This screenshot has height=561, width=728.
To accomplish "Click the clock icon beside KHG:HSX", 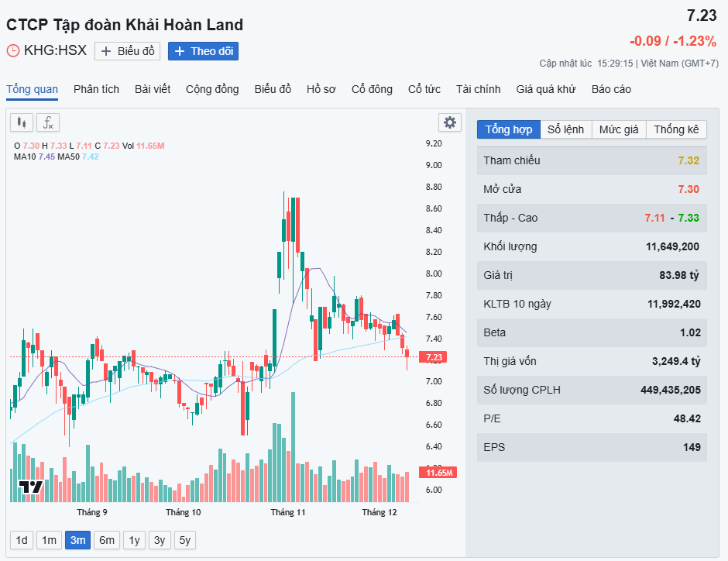I will (13, 50).
